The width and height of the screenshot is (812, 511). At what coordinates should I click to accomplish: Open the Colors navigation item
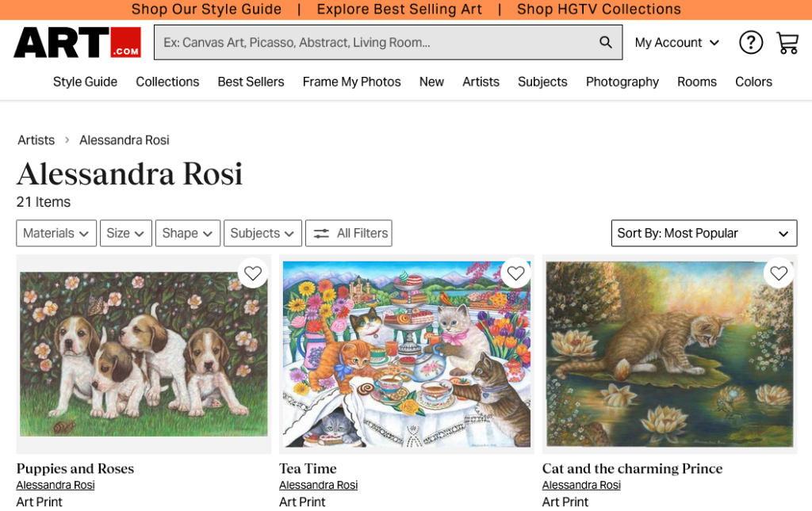(x=753, y=82)
